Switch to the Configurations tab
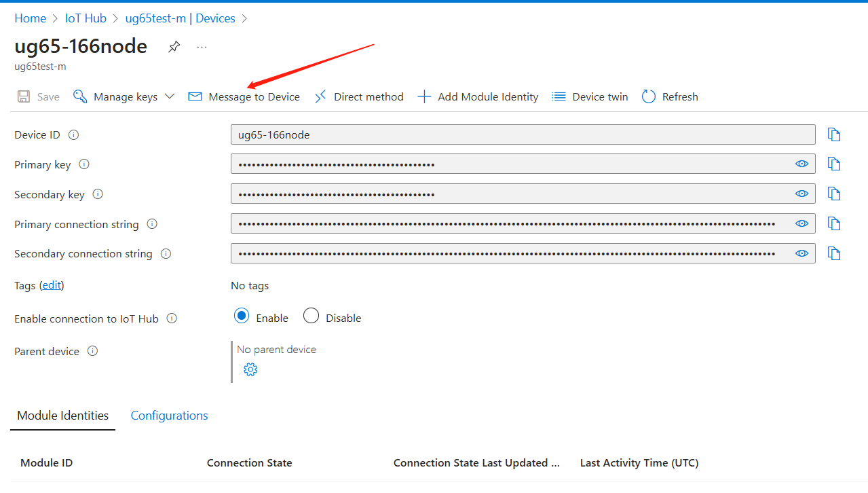Image resolution: width=868 pixels, height=493 pixels. 169,416
